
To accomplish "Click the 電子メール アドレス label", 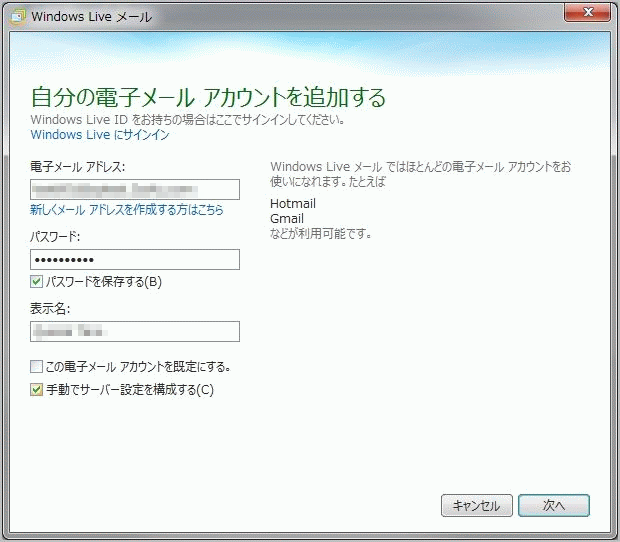I will pos(85,166).
